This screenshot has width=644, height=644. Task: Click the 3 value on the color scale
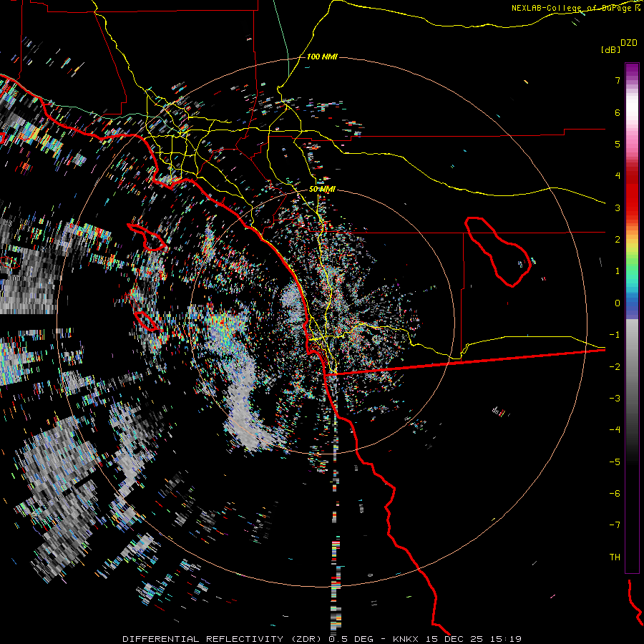(x=618, y=208)
